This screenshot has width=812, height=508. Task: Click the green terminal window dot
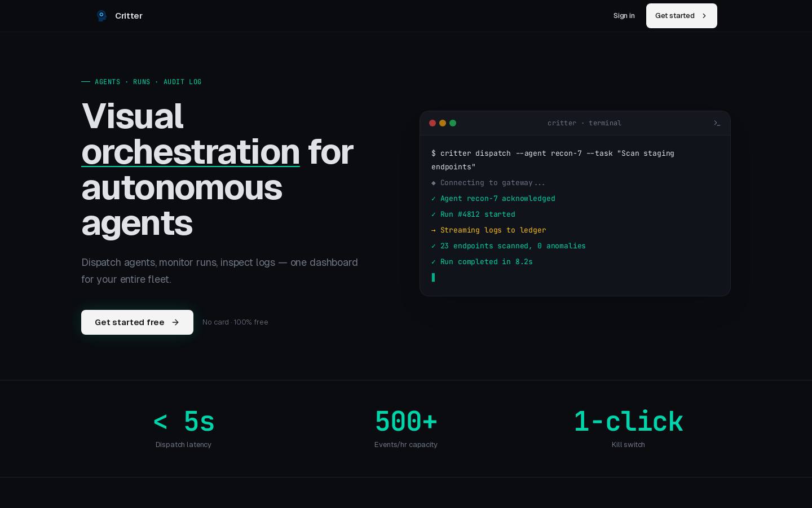point(453,123)
